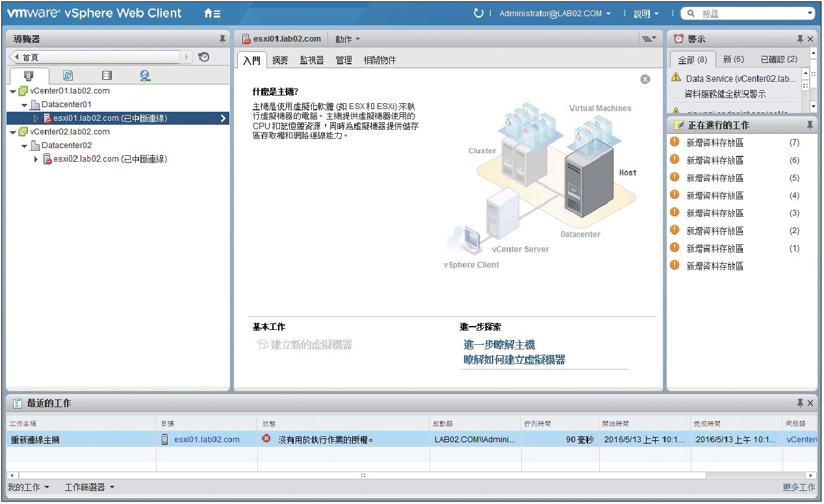Switch to the 監視器 tab
824x504 pixels.
pos(312,60)
